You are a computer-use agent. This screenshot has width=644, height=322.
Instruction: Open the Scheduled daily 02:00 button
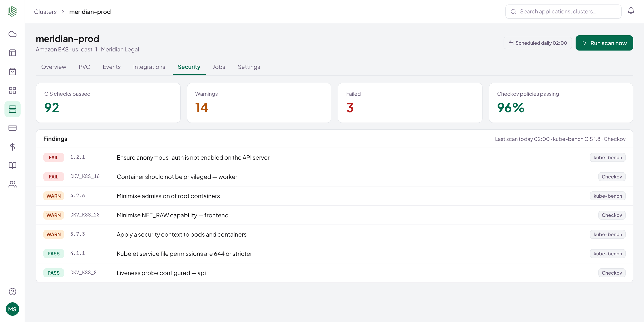538,43
